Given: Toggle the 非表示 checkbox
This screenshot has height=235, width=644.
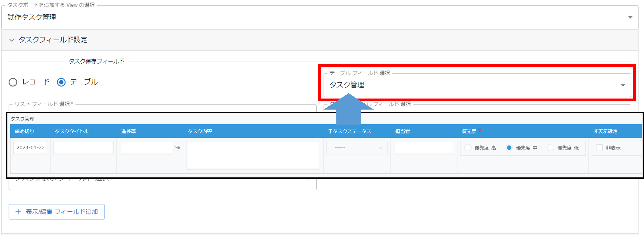Looking at the screenshot, I should pyautogui.click(x=599, y=148).
